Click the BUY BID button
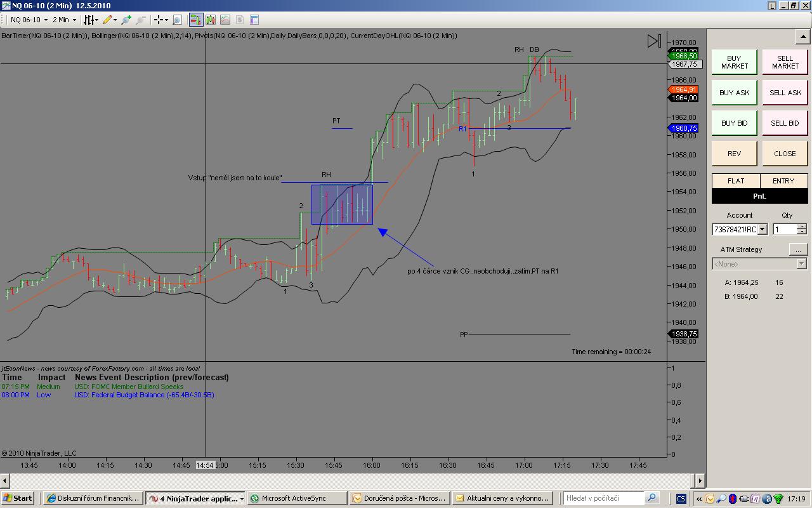Image resolution: width=812 pixels, height=509 pixels. (734, 123)
